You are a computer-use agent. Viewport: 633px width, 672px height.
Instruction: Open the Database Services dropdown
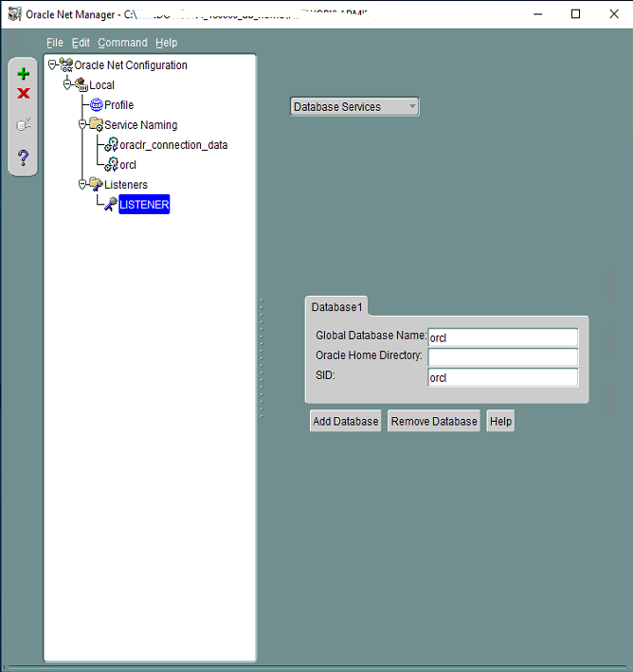(354, 106)
